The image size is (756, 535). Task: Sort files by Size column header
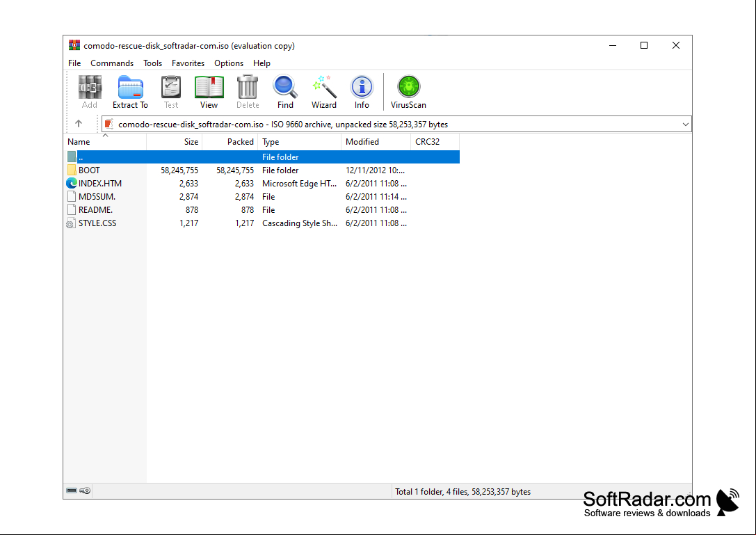point(175,142)
